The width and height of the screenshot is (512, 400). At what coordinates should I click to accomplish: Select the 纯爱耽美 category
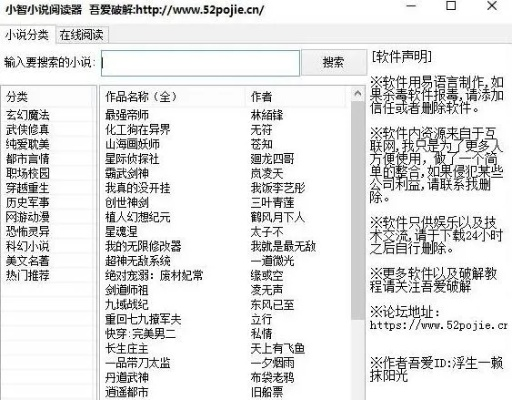click(28, 144)
